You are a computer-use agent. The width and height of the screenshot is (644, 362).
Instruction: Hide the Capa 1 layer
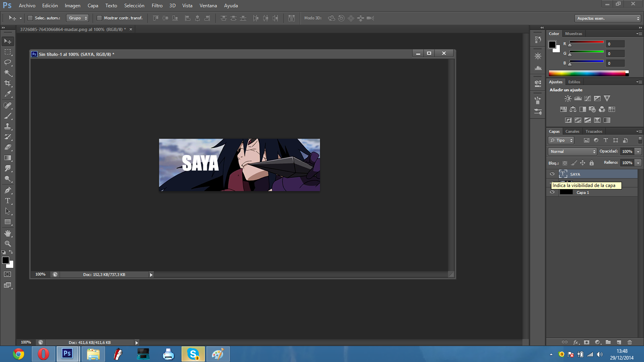(552, 192)
